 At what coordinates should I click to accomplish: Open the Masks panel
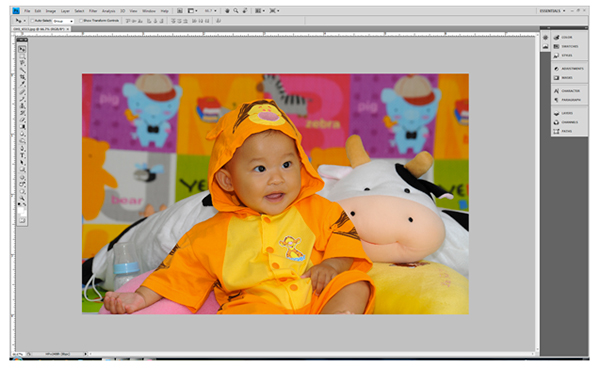569,78
